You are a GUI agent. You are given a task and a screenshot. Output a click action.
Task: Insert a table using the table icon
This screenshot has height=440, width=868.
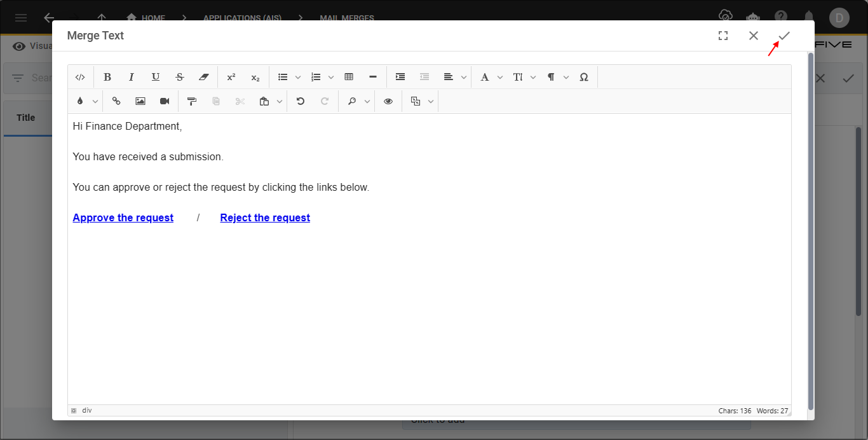point(349,77)
